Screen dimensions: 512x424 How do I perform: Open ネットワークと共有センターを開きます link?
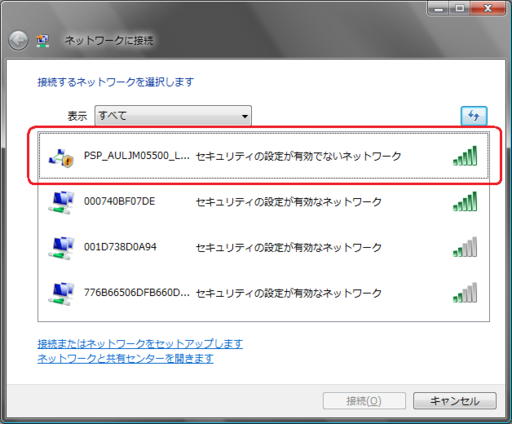pyautogui.click(x=125, y=358)
